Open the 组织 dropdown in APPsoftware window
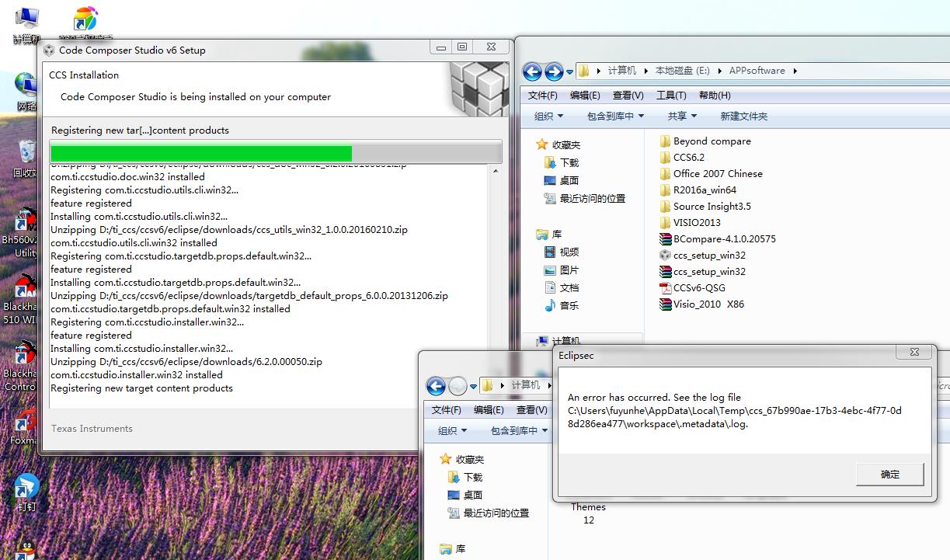 549,116
